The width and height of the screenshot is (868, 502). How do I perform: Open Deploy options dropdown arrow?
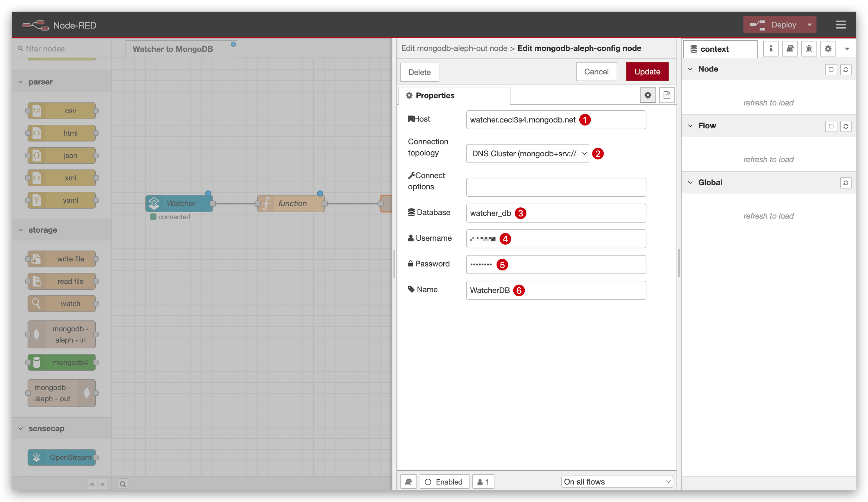[x=810, y=25]
